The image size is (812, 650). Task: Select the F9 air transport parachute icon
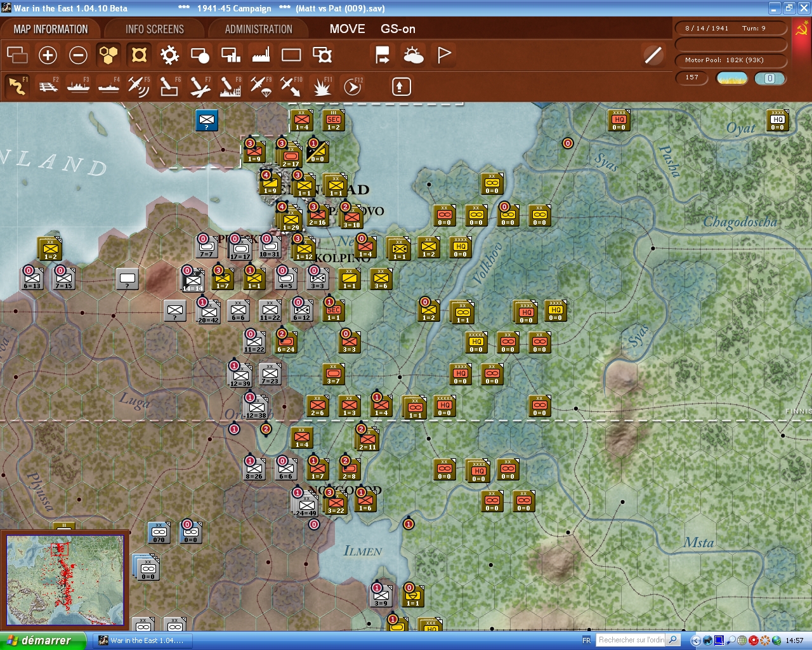261,86
